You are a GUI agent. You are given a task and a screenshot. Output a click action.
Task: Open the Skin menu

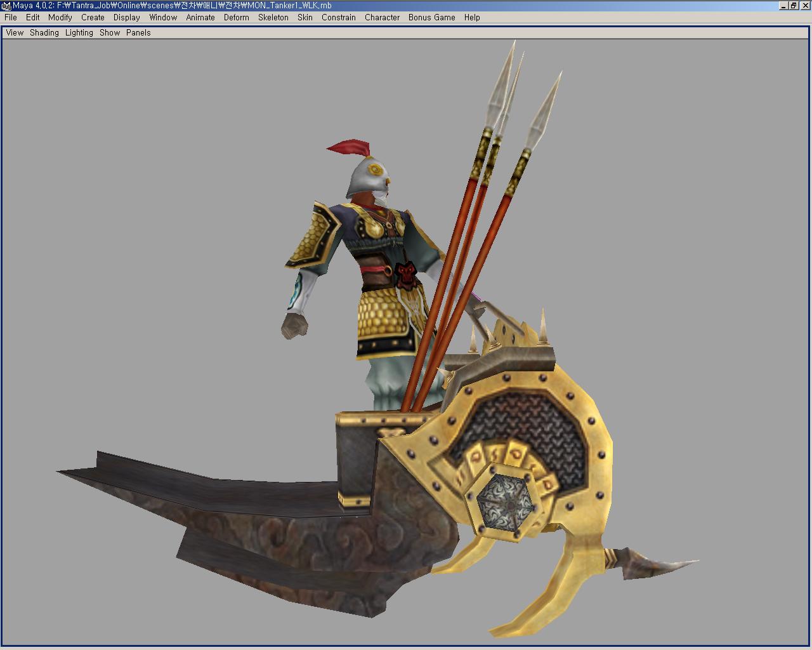(x=305, y=18)
